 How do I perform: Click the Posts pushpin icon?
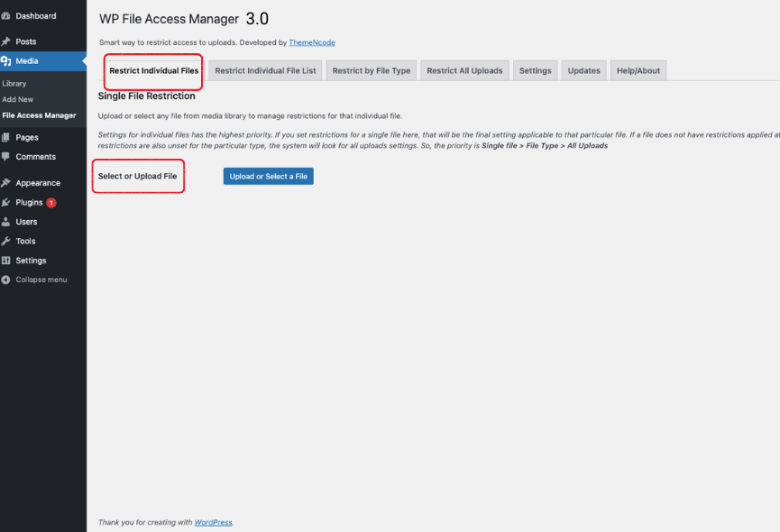point(5,41)
